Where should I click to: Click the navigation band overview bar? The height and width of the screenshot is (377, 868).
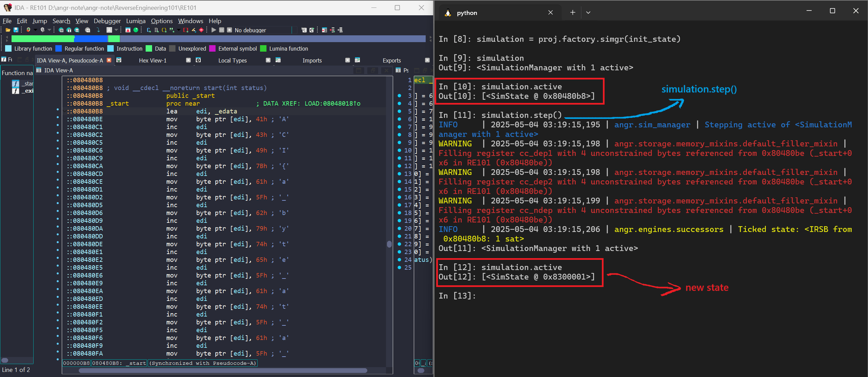[x=218, y=39]
